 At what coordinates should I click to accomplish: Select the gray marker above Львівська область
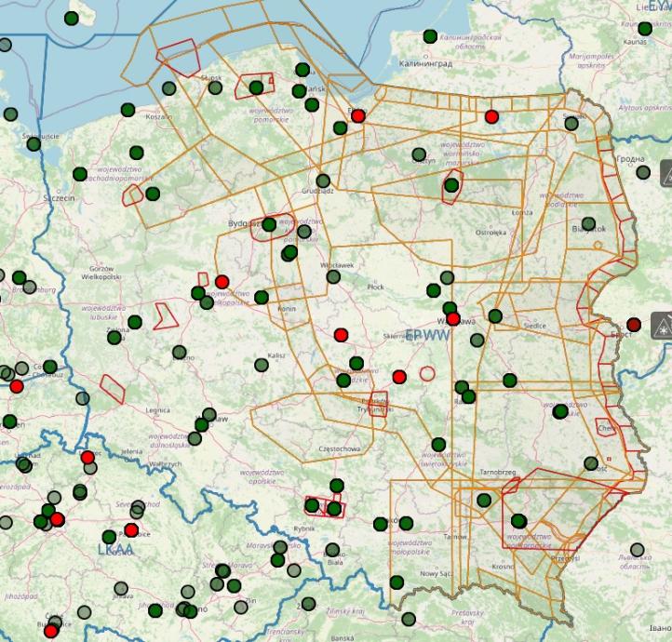[x=638, y=550]
